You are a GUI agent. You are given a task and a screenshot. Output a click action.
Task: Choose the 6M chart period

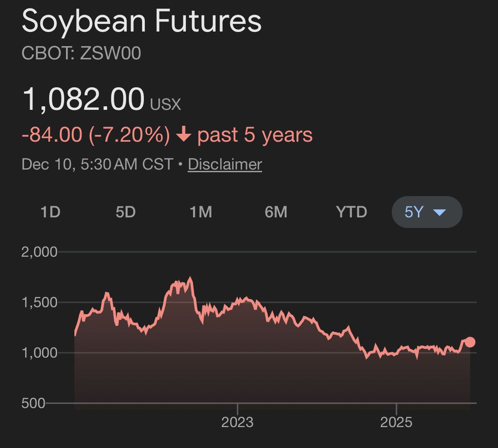click(x=276, y=212)
